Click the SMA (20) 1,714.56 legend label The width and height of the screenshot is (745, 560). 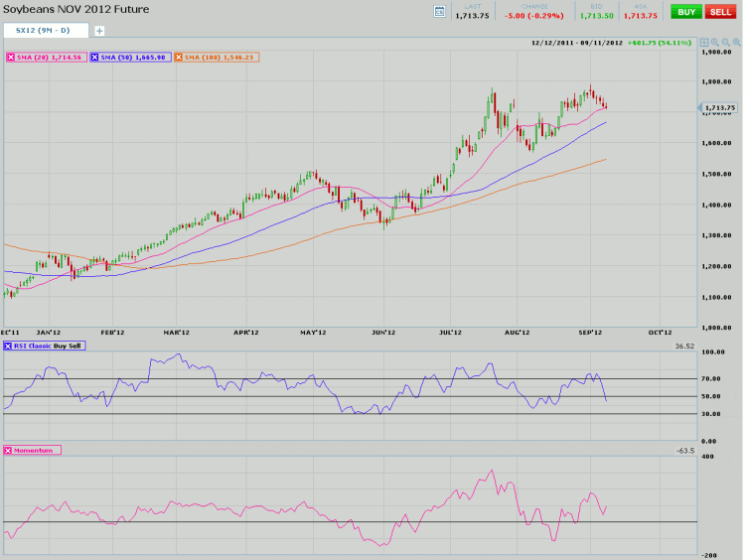pyautogui.click(x=51, y=58)
